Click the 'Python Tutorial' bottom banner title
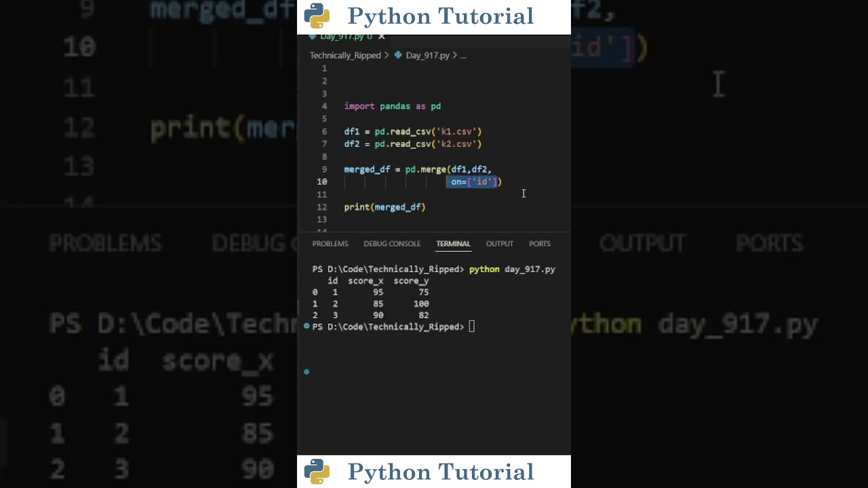 click(x=441, y=472)
